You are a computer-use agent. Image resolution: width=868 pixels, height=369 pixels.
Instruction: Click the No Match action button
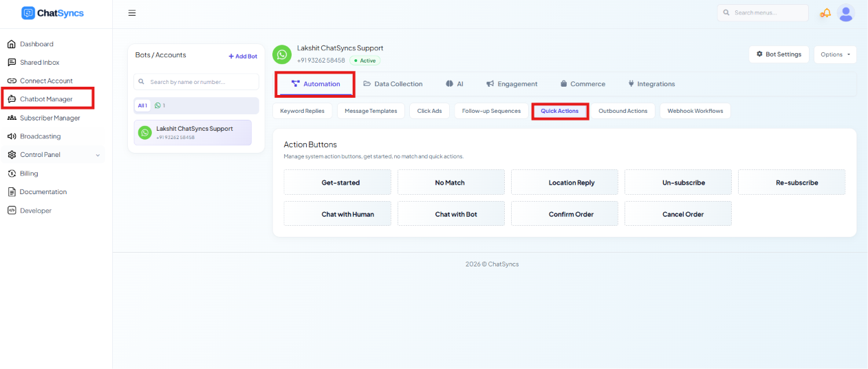pos(451,182)
